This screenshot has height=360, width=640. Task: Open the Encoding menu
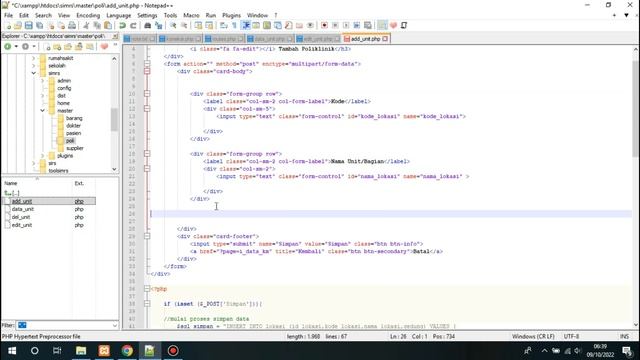pos(88,15)
